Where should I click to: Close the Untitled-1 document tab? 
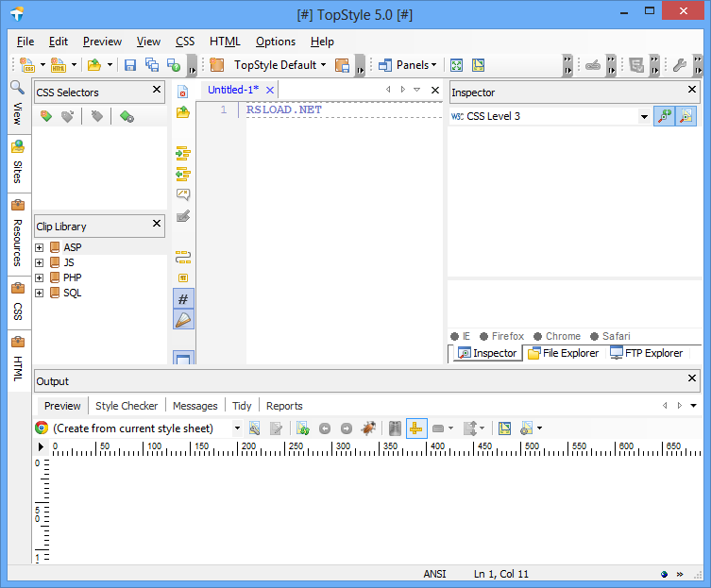coord(270,91)
